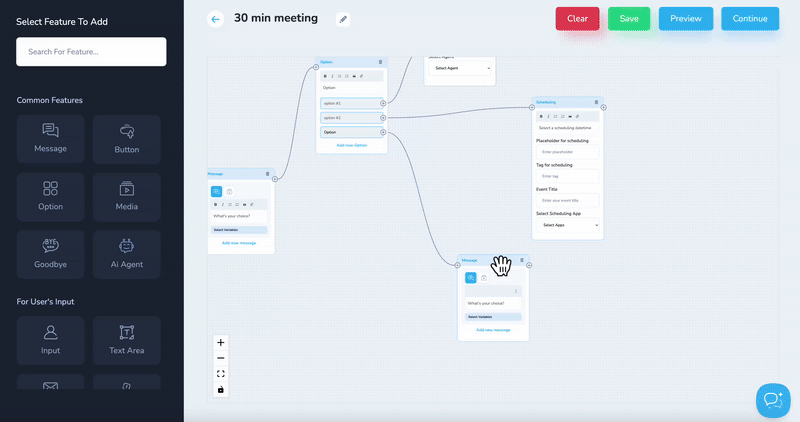This screenshot has width=800, height=422.
Task: Toggle the canvas lock control
Action: pos(221,390)
